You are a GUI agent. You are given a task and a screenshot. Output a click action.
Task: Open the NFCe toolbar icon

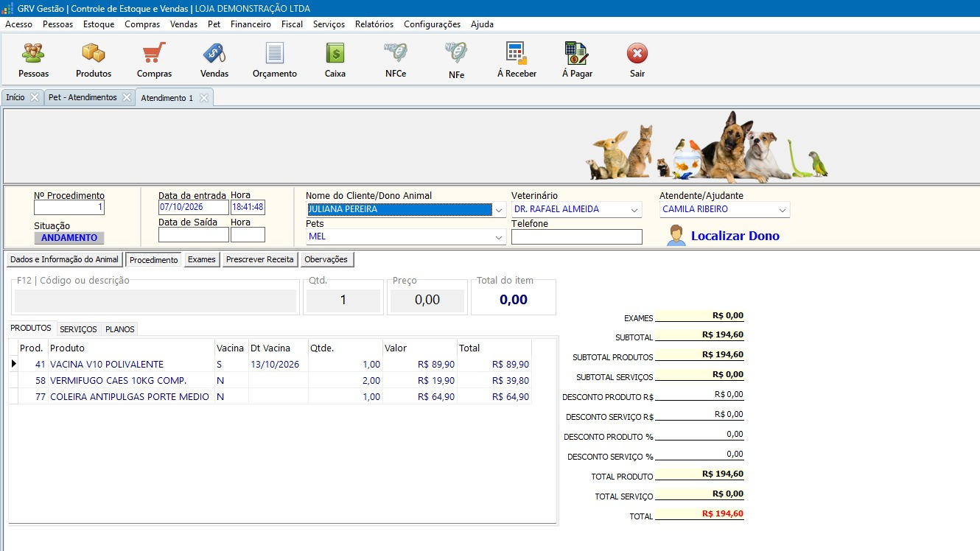click(x=396, y=54)
